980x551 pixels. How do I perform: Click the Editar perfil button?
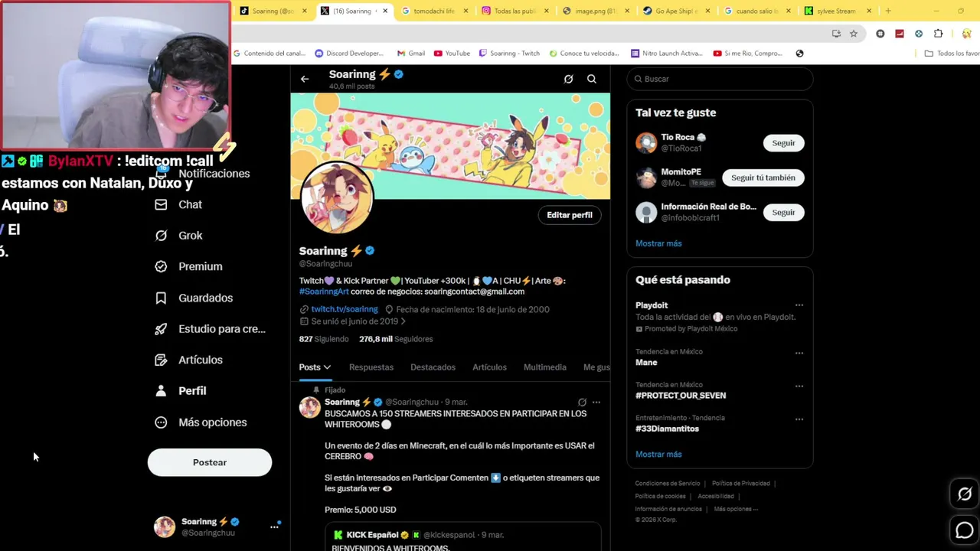coord(570,215)
